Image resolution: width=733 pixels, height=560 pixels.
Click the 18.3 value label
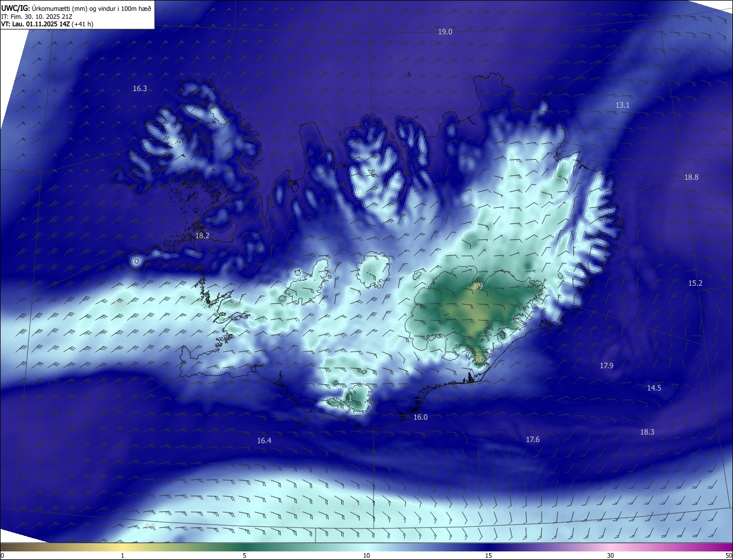click(x=647, y=432)
